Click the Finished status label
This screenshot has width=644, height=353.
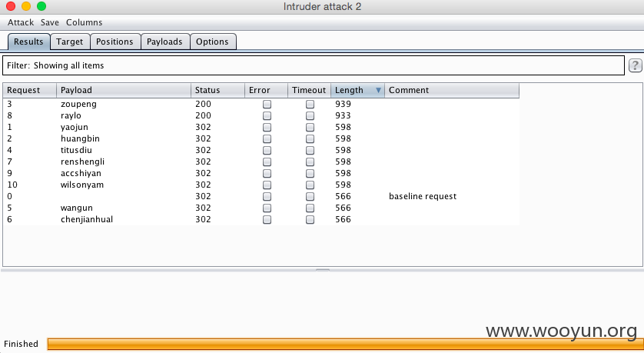tap(21, 344)
